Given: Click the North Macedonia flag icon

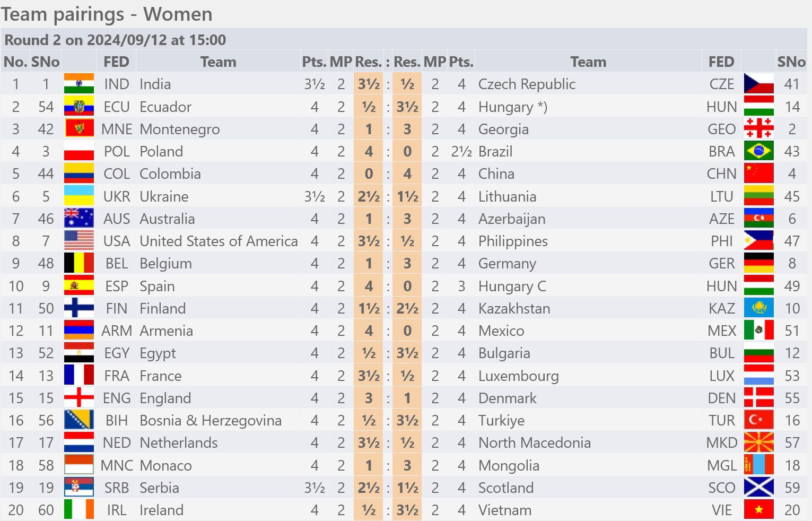Looking at the screenshot, I should click(758, 442).
